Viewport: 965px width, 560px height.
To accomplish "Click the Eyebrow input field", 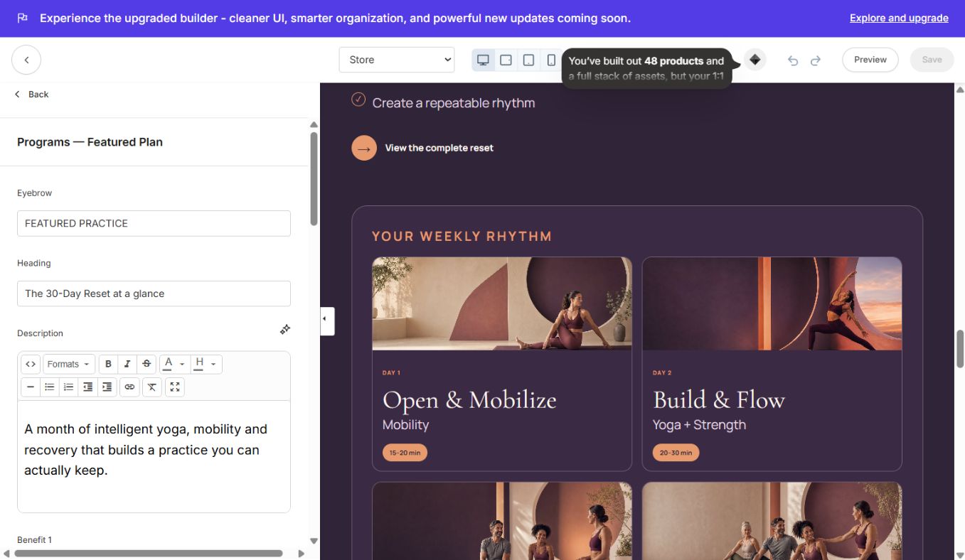I will pos(154,223).
